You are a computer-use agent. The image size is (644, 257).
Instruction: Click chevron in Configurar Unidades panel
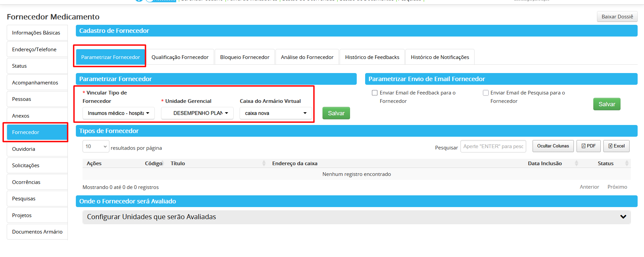click(623, 217)
